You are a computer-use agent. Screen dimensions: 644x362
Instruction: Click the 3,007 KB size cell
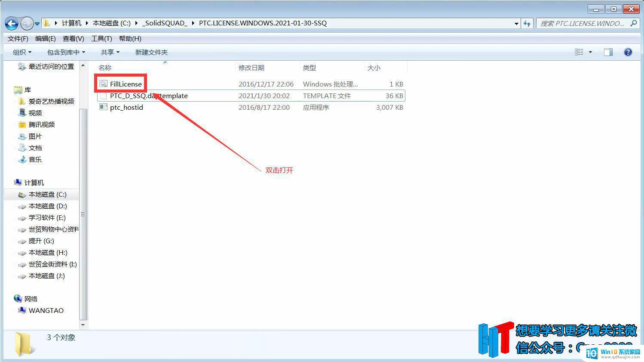point(389,107)
